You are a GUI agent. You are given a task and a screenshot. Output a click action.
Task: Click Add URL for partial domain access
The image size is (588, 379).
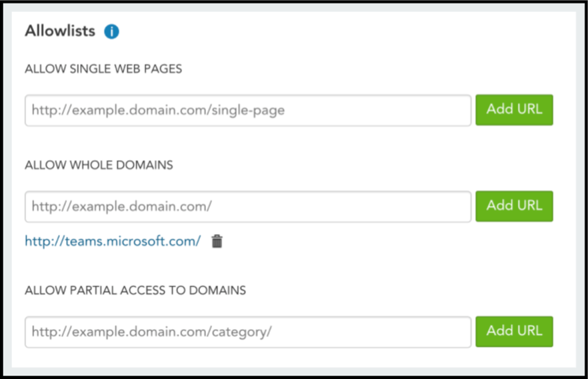[514, 332]
